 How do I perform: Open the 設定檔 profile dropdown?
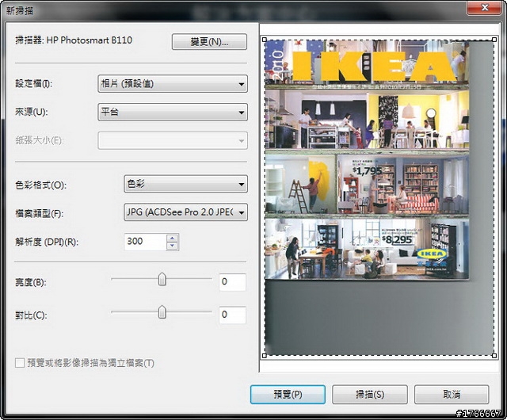[173, 84]
